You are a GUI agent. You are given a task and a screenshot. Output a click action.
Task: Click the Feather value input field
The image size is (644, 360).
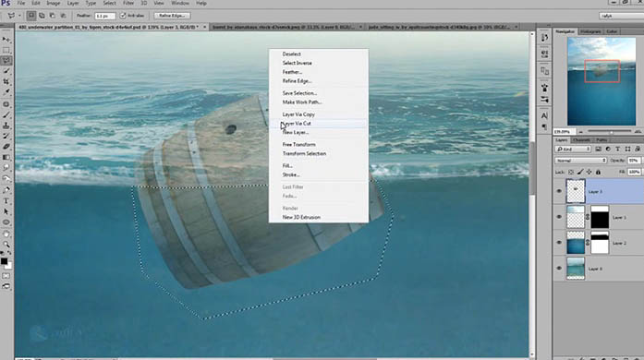pyautogui.click(x=104, y=16)
